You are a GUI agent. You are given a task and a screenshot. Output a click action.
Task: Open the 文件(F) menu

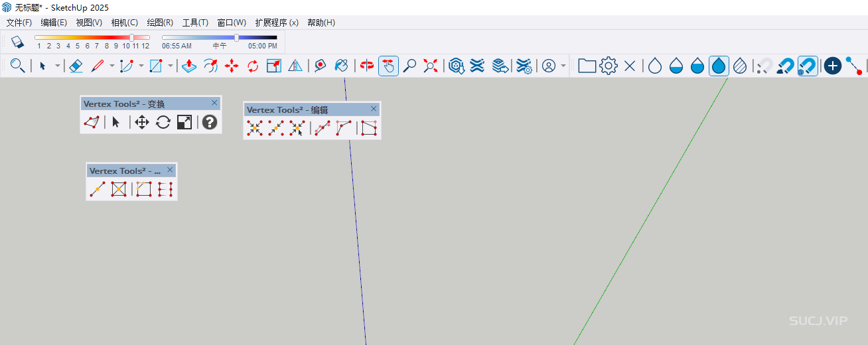[x=19, y=22]
